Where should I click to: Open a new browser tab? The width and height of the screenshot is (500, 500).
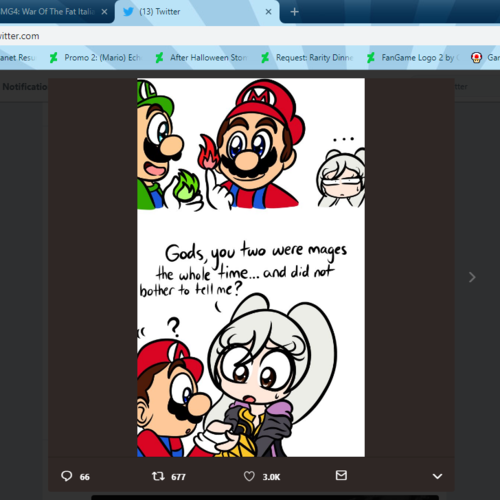point(294,12)
